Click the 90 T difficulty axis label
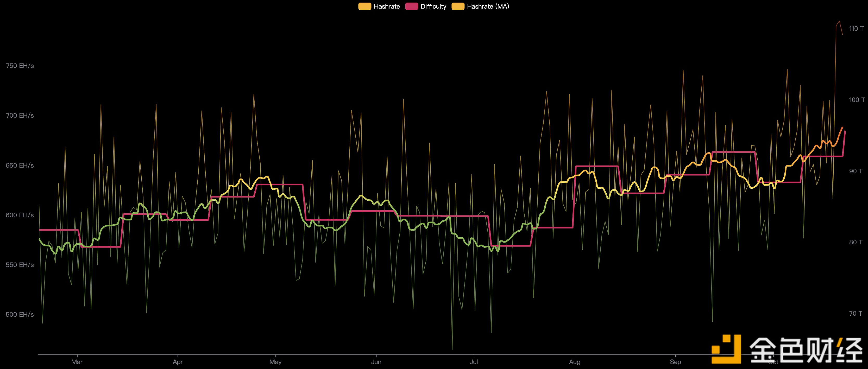The width and height of the screenshot is (868, 369). point(856,171)
